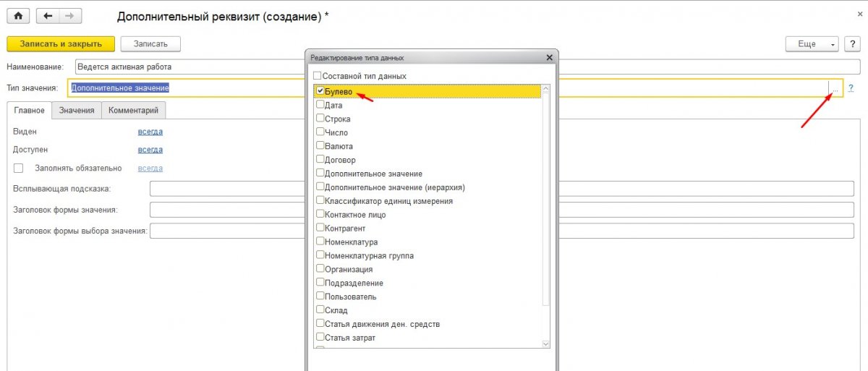Open type selection ellipsis button

click(835, 88)
